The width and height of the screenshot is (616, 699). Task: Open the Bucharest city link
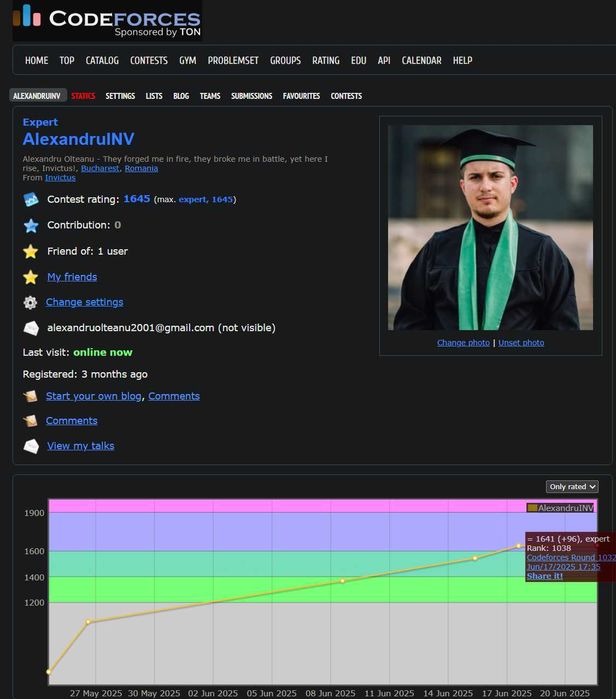tap(100, 169)
